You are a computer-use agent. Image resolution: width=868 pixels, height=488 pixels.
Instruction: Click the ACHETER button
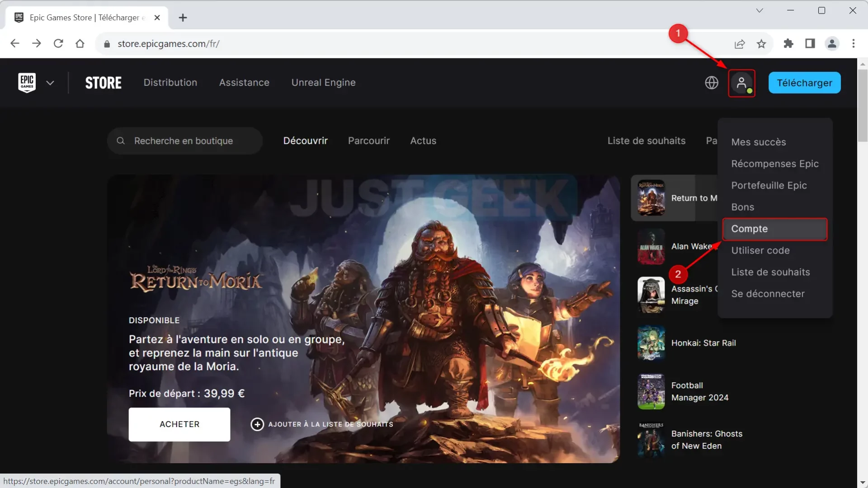(179, 424)
